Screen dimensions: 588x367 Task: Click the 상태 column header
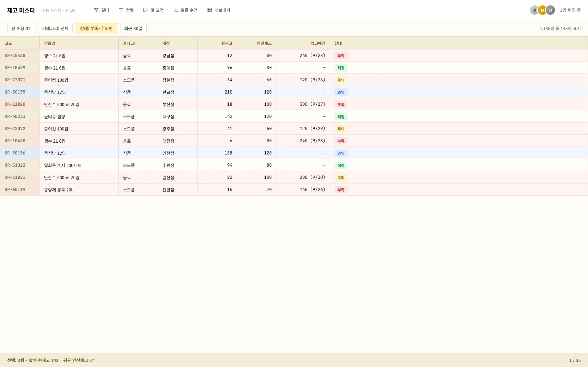coord(459,43)
